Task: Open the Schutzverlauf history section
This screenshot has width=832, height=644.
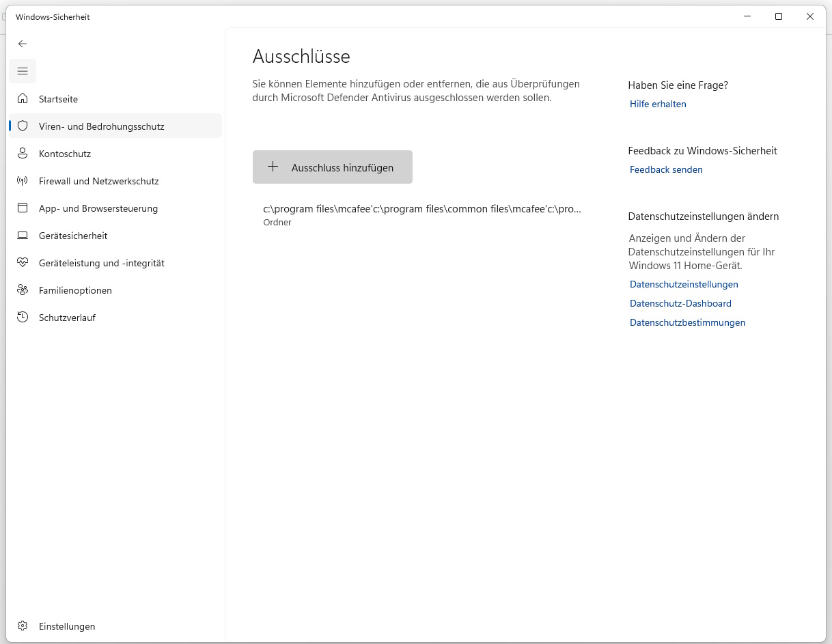Action: [67, 318]
